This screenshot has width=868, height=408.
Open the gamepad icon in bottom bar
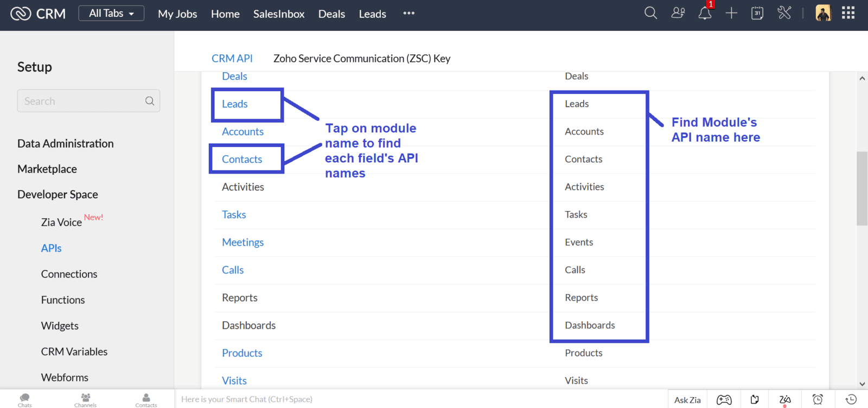pyautogui.click(x=724, y=400)
